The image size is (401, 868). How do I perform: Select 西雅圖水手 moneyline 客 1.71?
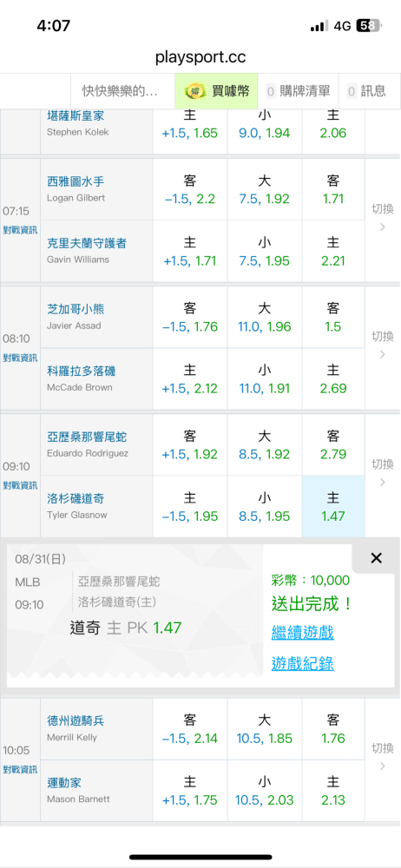click(x=333, y=189)
